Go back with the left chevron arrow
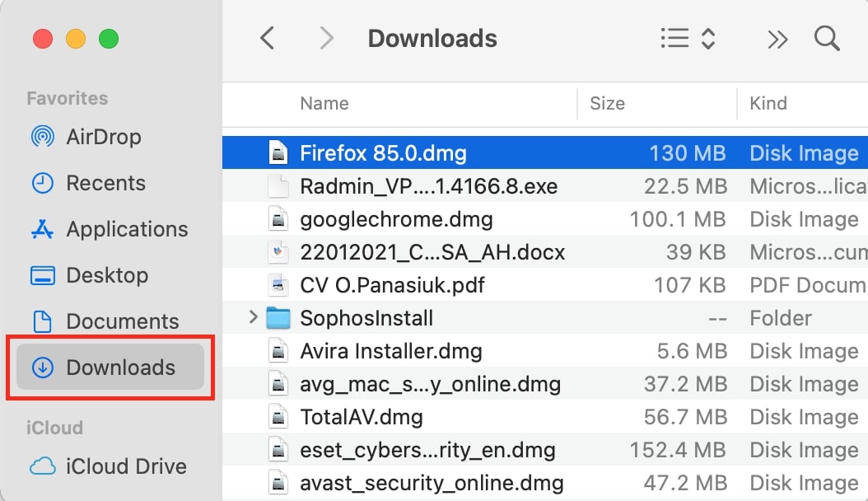The width and height of the screenshot is (868, 501). (x=268, y=38)
